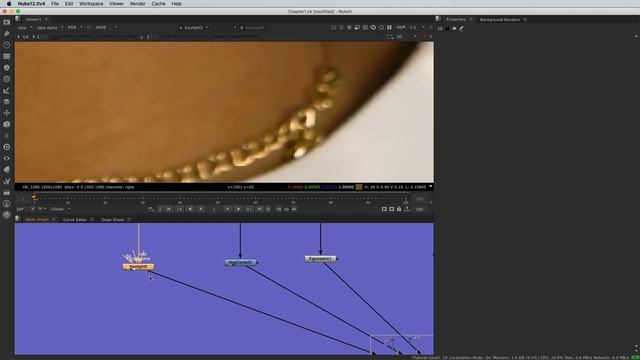Open the TF playback mode dropdown
This screenshot has height=360, width=640.
[42, 209]
